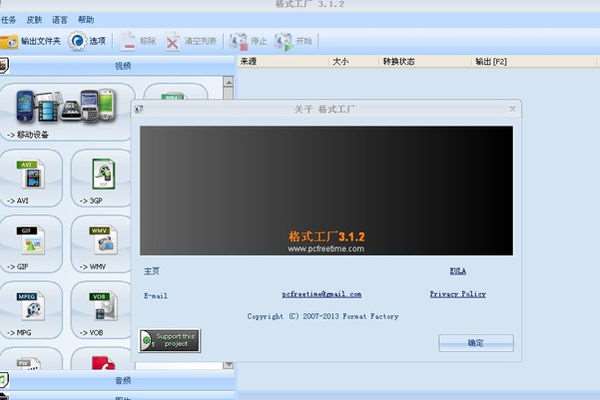The image size is (600, 400).
Task: Click the video category icon beside 视频
Action: [3, 65]
